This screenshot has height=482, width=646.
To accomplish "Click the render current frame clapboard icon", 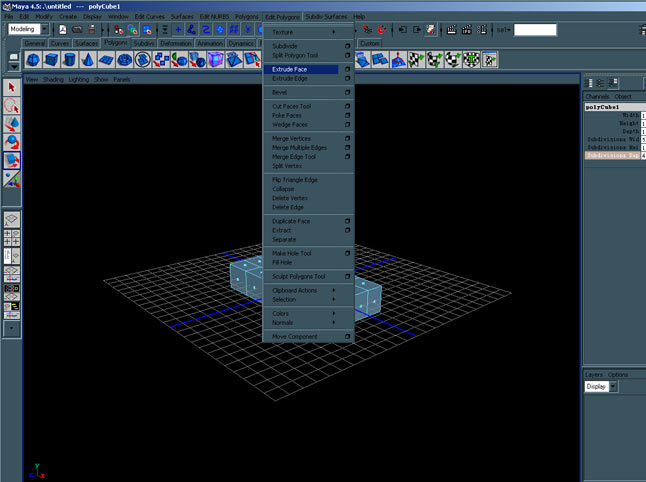I will point(452,30).
